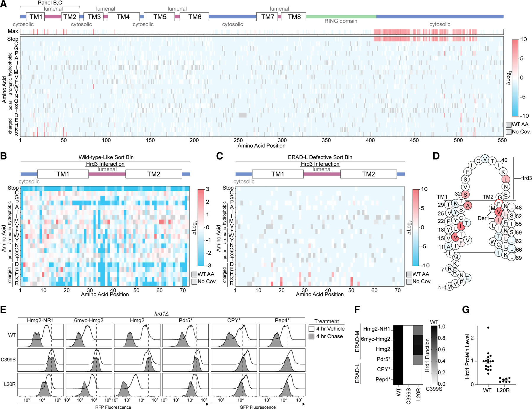Open the WT Hmg2-NR1 histogram plot

[x=40, y=335]
